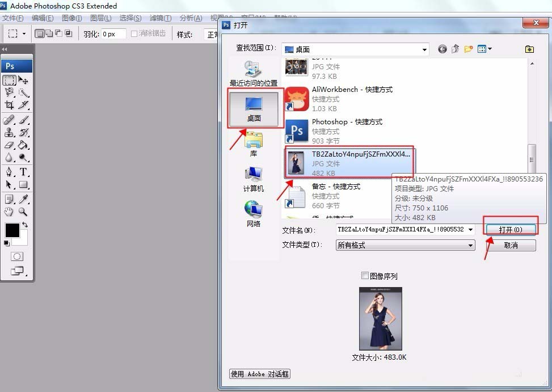Open the 查找范围 location dropdown
The image size is (552, 392).
(x=424, y=49)
